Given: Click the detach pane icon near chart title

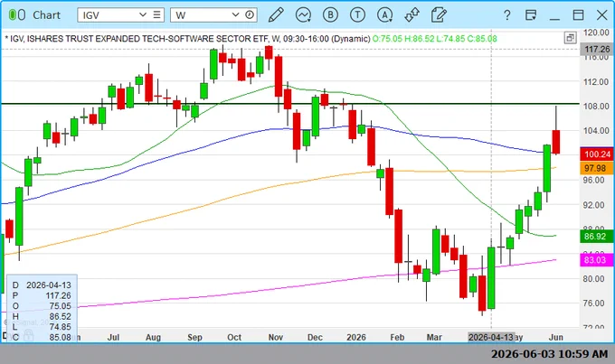Looking at the screenshot, I should pos(571,38).
